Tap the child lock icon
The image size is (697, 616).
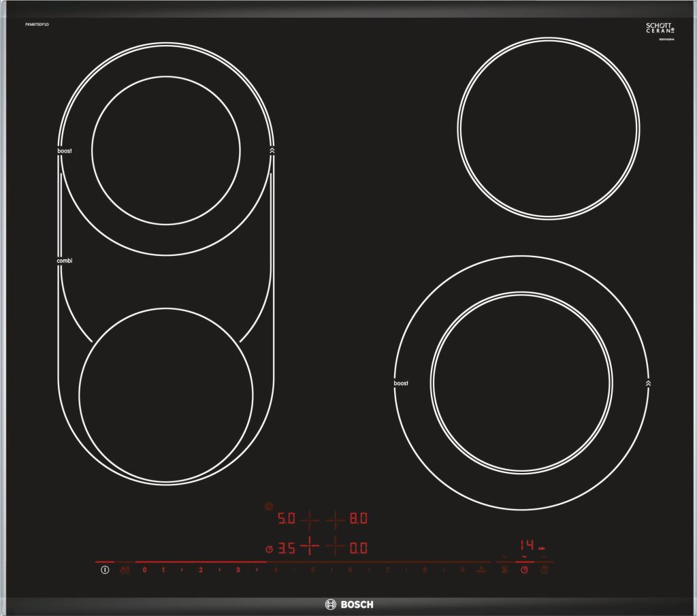[x=124, y=570]
